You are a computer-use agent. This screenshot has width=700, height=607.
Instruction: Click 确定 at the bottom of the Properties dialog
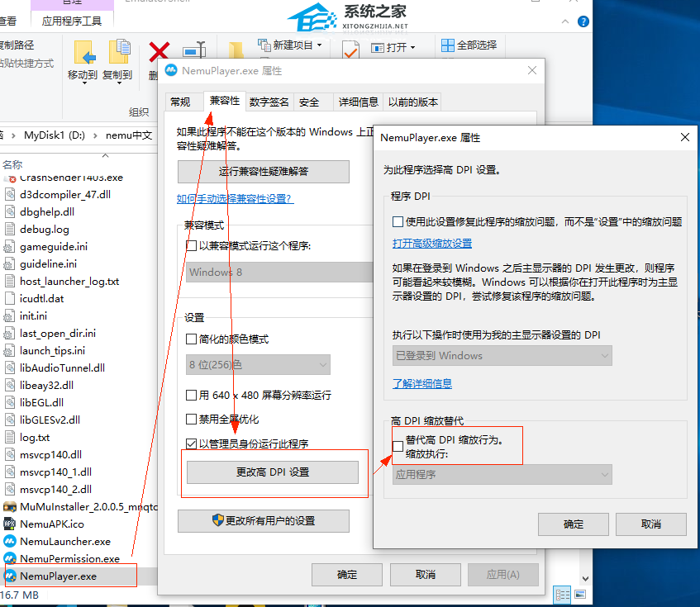(347, 575)
